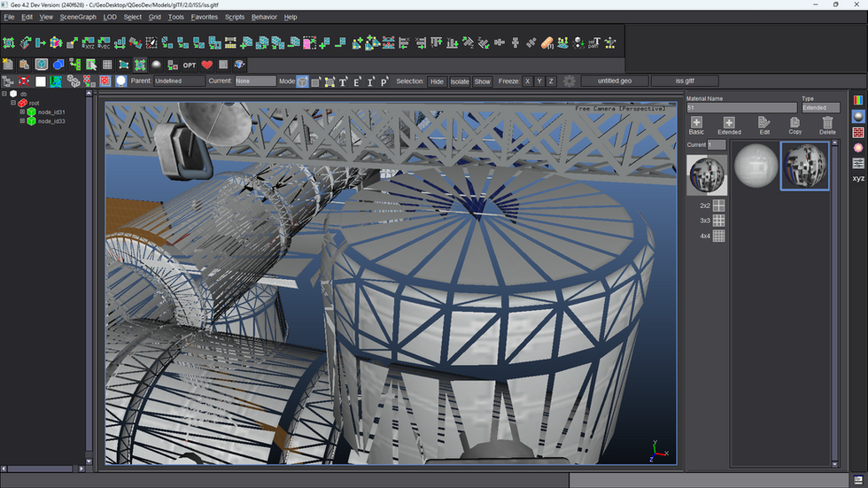This screenshot has height=488, width=868.
Task: Collapse the root tree node
Action: 13,103
